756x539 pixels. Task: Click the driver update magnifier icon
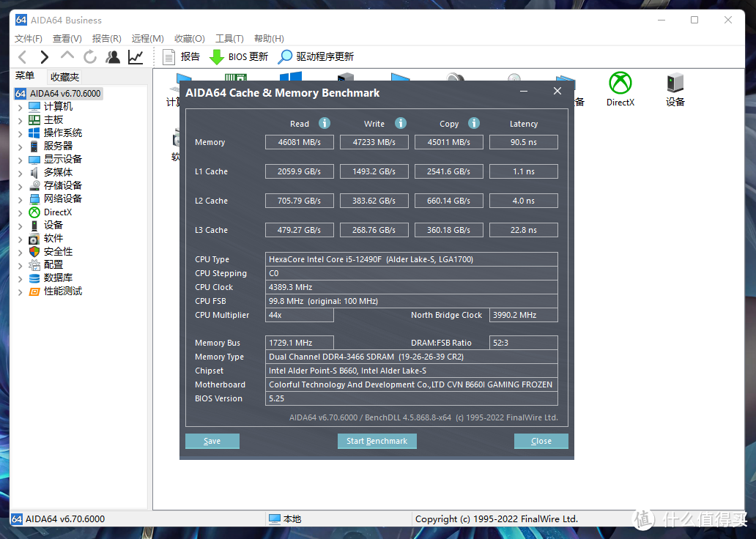pyautogui.click(x=285, y=57)
